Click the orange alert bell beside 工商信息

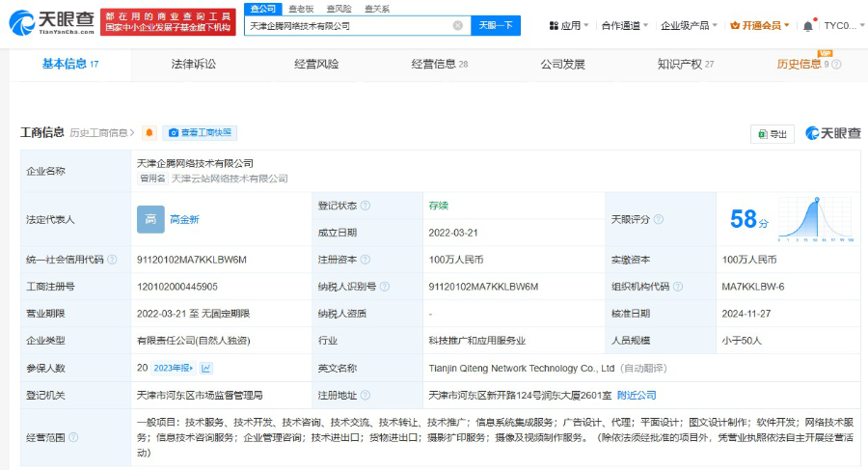(x=149, y=133)
